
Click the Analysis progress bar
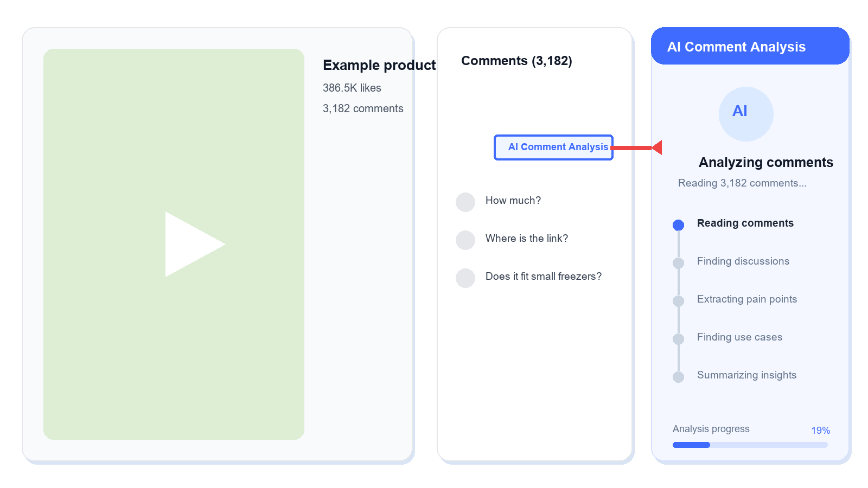pyautogui.click(x=750, y=445)
